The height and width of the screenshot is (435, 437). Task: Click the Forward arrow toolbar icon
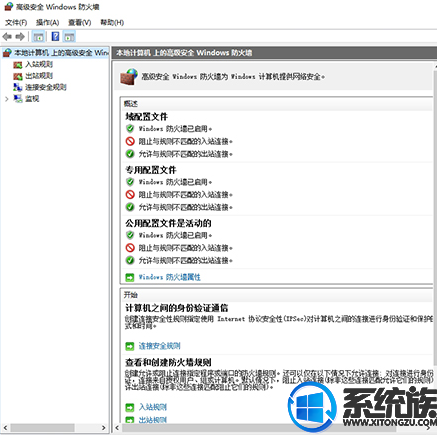20,36
